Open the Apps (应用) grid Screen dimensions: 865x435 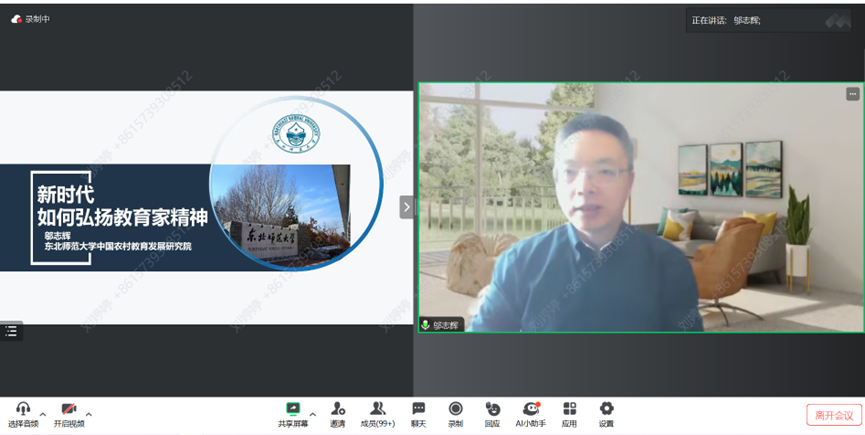tap(569, 410)
